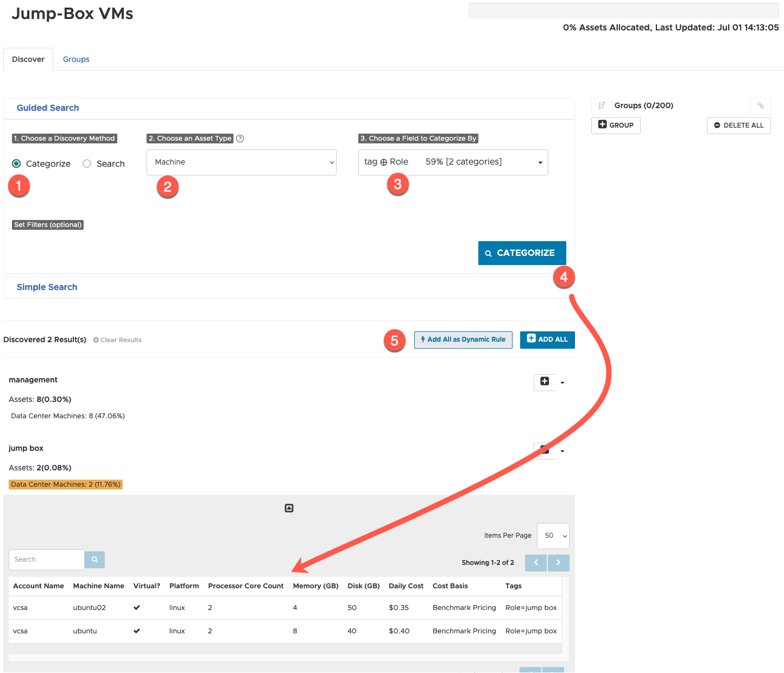Switch to the Groups tab
784x673 pixels.
click(x=76, y=59)
